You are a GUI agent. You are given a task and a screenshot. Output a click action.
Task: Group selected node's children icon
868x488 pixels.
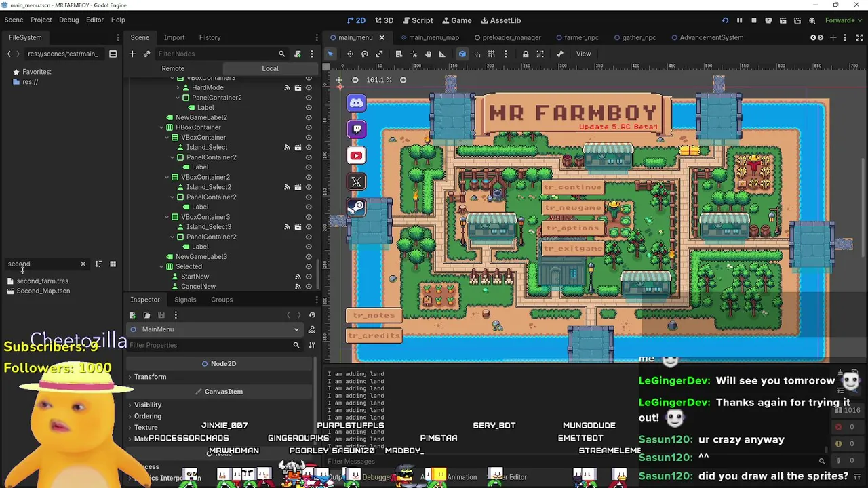540,54
